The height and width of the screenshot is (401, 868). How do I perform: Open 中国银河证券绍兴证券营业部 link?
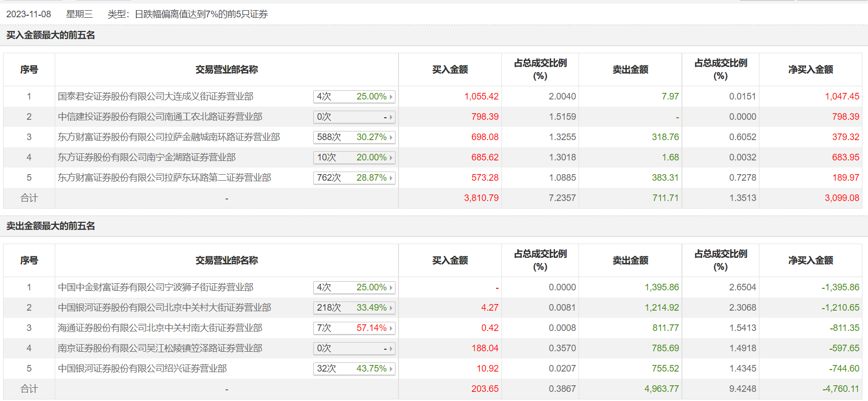click(142, 369)
